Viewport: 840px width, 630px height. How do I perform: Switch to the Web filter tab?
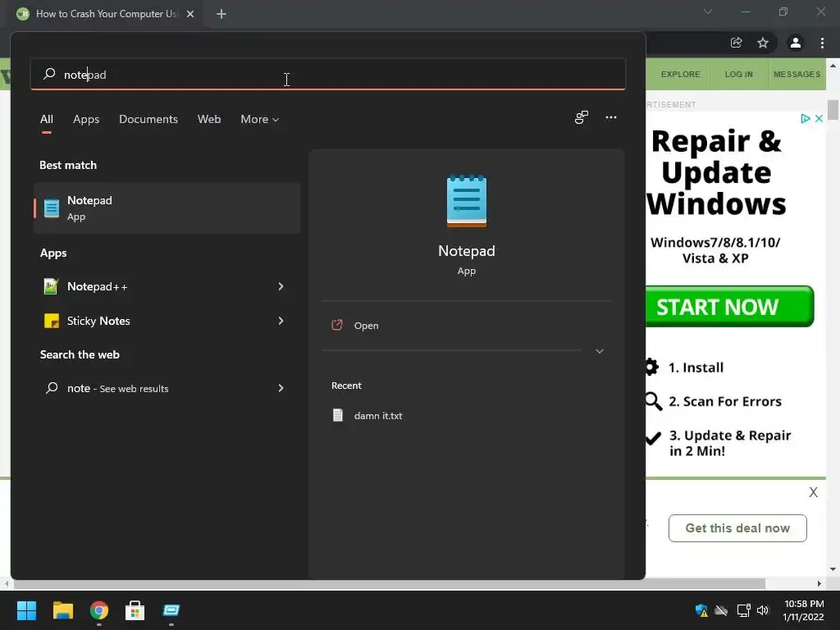click(x=209, y=119)
